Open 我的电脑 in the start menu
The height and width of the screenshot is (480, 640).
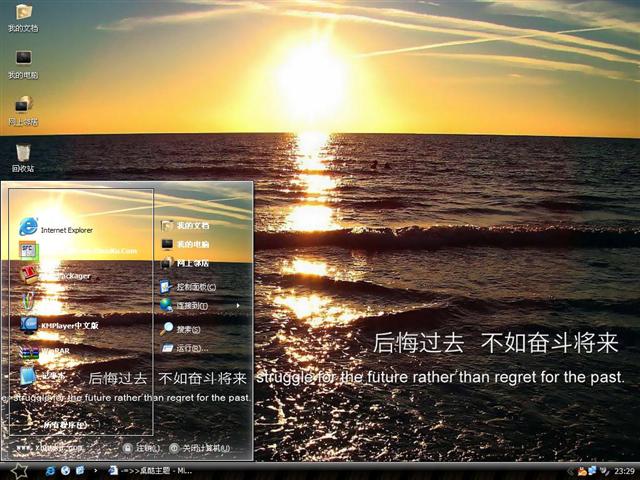pyautogui.click(x=185, y=244)
